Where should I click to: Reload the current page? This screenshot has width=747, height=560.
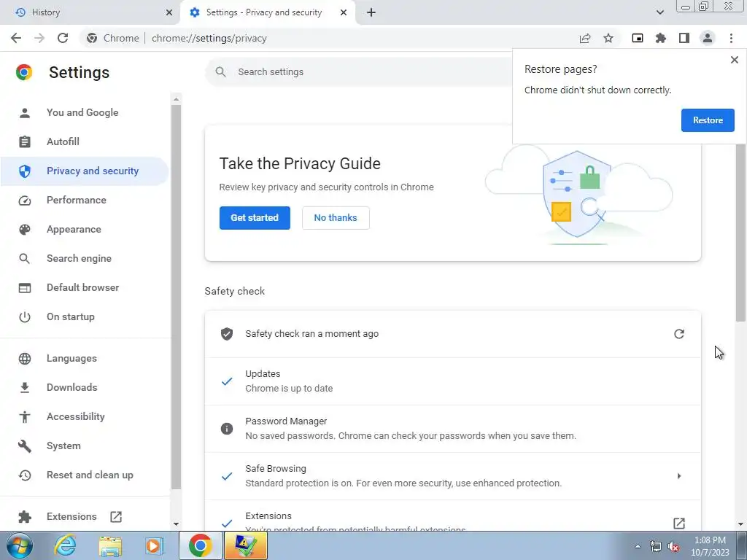click(x=63, y=38)
